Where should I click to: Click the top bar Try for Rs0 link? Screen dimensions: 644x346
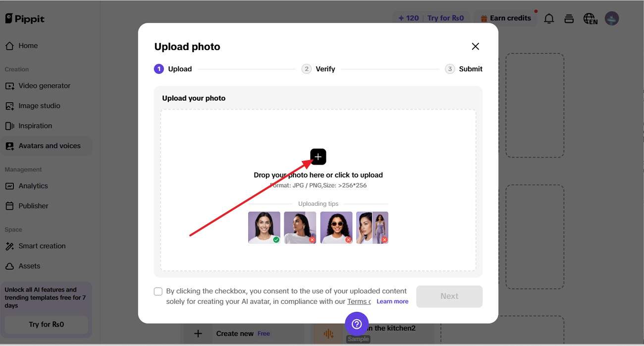pos(445,18)
